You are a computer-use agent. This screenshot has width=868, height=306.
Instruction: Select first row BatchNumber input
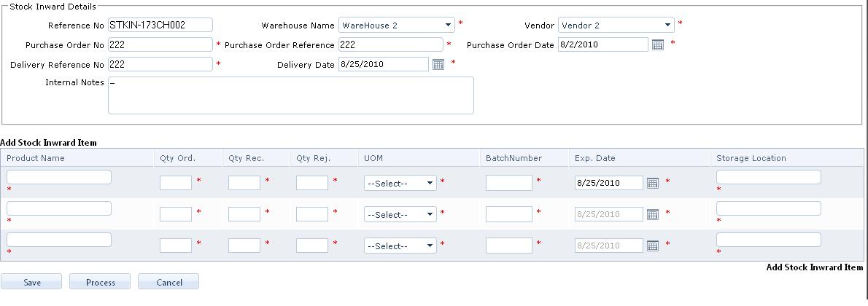(x=508, y=183)
